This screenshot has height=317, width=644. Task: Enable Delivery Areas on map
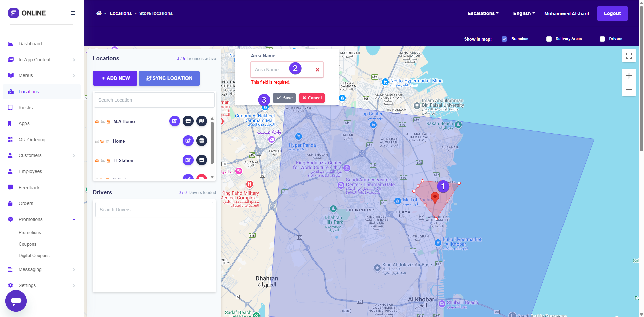[x=549, y=39]
